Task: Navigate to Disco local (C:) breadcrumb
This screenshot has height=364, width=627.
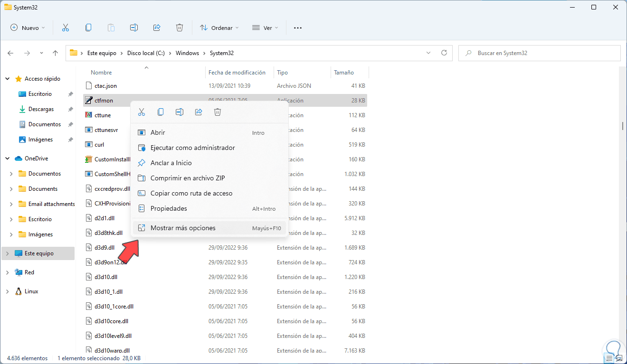Action: pyautogui.click(x=146, y=53)
